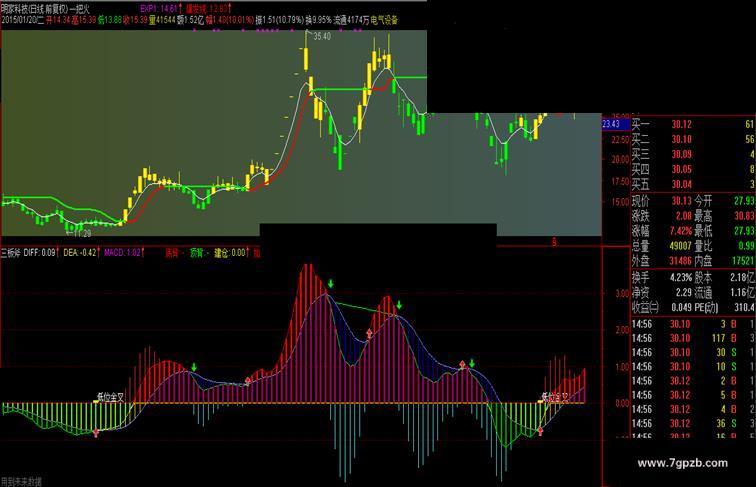Click the 买三 bid price 30.09
Viewport: 756px width, 487px height.
682,154
